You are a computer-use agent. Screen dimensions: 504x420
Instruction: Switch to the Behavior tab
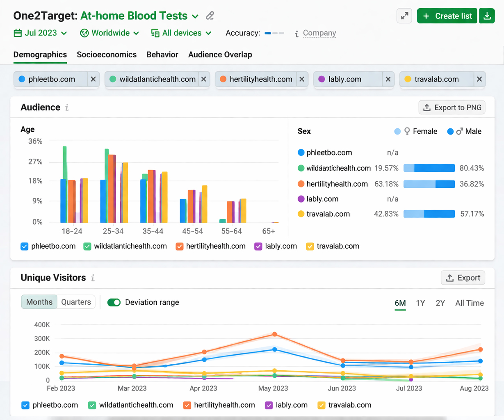(x=162, y=55)
